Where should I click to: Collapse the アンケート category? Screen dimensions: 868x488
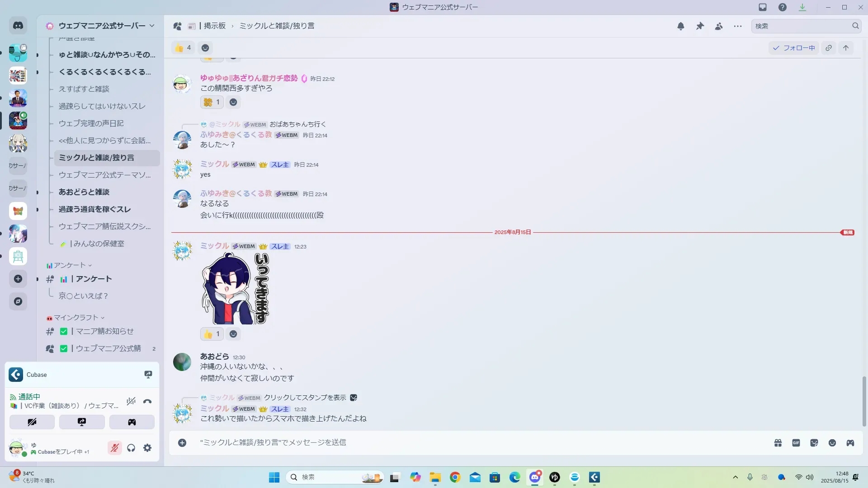coord(69,265)
